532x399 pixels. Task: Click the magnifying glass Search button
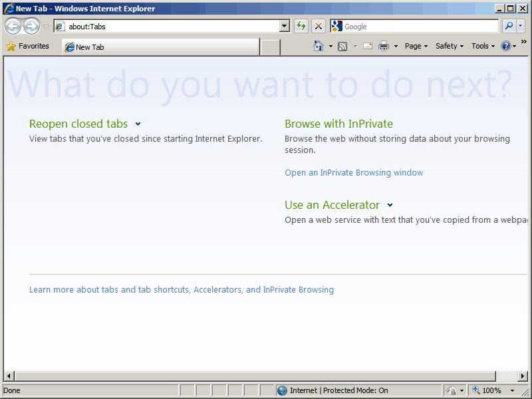509,26
